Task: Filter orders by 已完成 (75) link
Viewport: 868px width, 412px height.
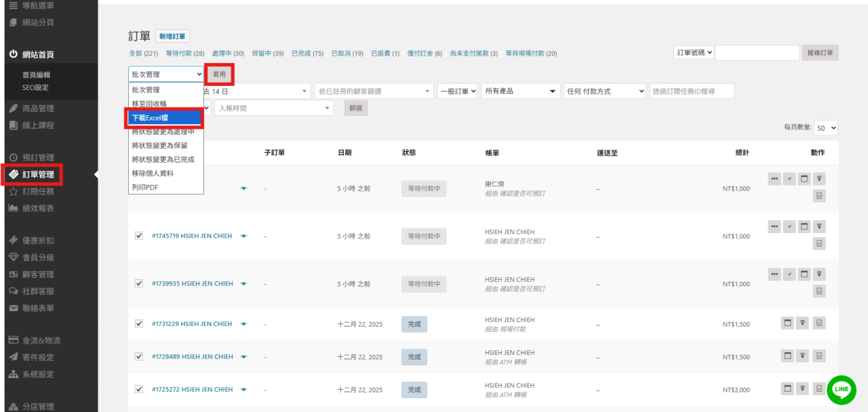Action: (x=307, y=54)
